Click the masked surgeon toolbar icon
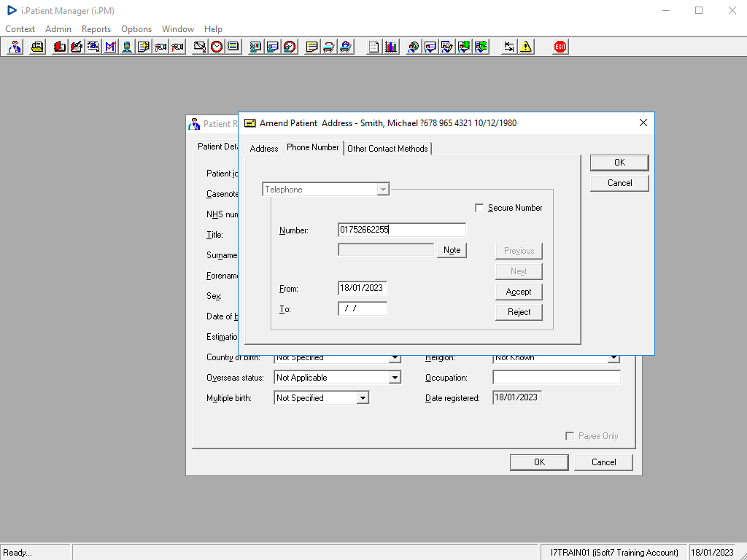 click(x=127, y=47)
